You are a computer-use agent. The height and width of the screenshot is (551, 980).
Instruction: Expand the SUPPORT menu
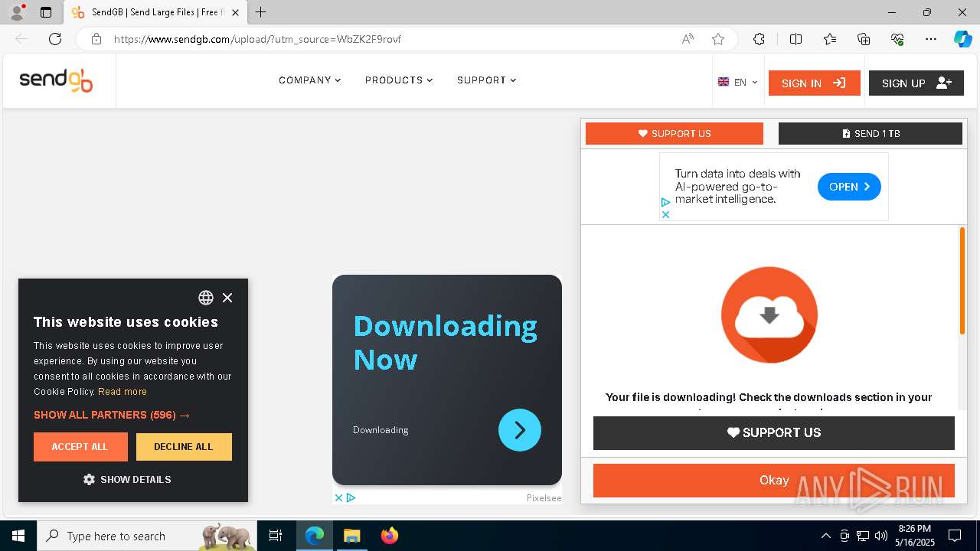coord(486,80)
